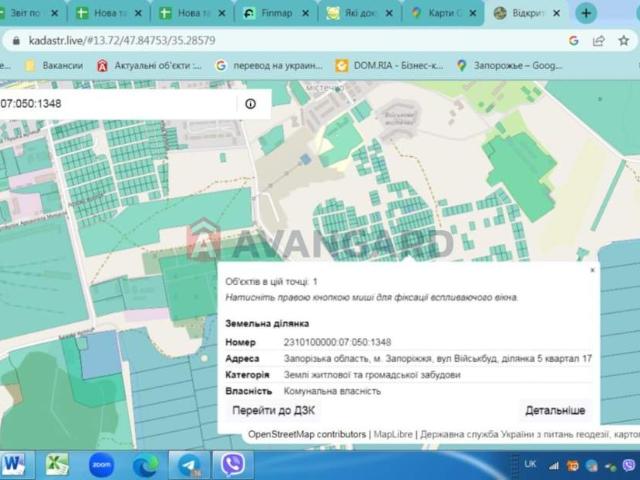Click the 'Земельна ділянка' heading
Viewport: 640px width, 480px height.
(267, 324)
